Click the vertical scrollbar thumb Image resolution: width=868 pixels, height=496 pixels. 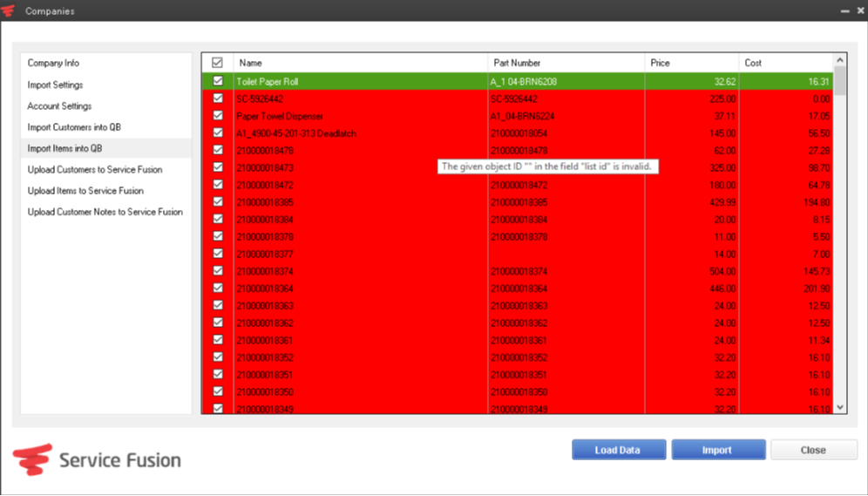[x=840, y=81]
